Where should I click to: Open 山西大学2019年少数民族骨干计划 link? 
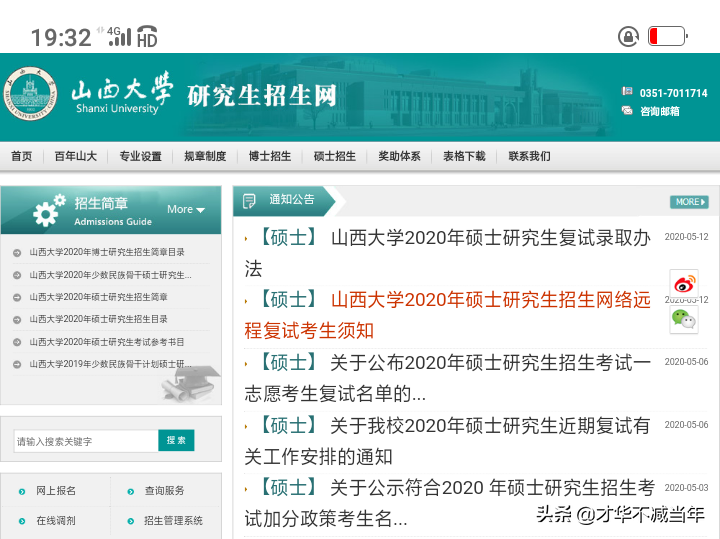point(110,364)
